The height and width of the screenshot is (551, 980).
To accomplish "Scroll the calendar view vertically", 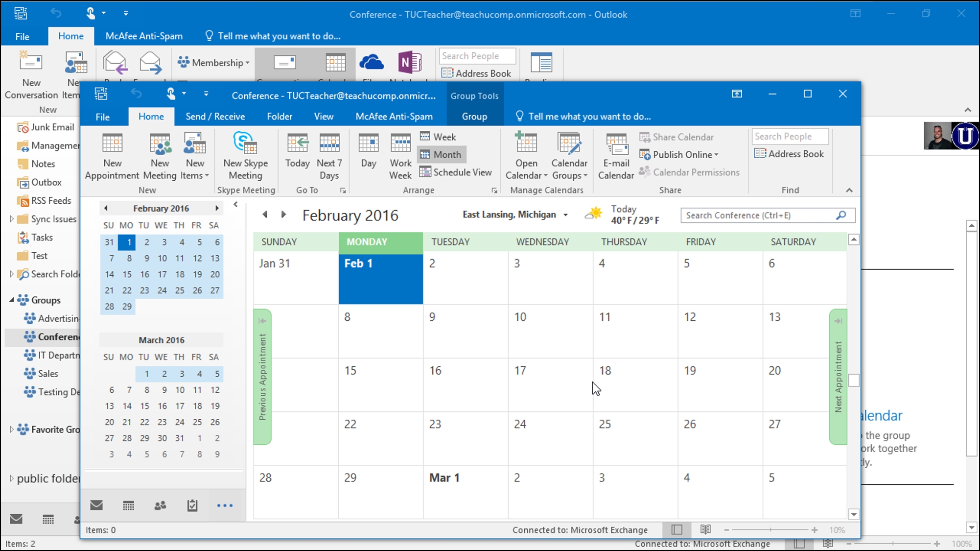I will coord(854,377).
